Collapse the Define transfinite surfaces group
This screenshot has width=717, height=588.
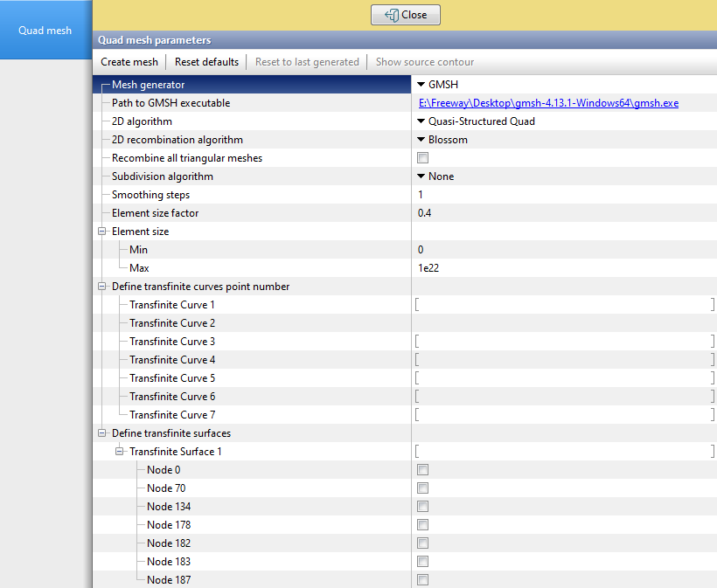(102, 433)
